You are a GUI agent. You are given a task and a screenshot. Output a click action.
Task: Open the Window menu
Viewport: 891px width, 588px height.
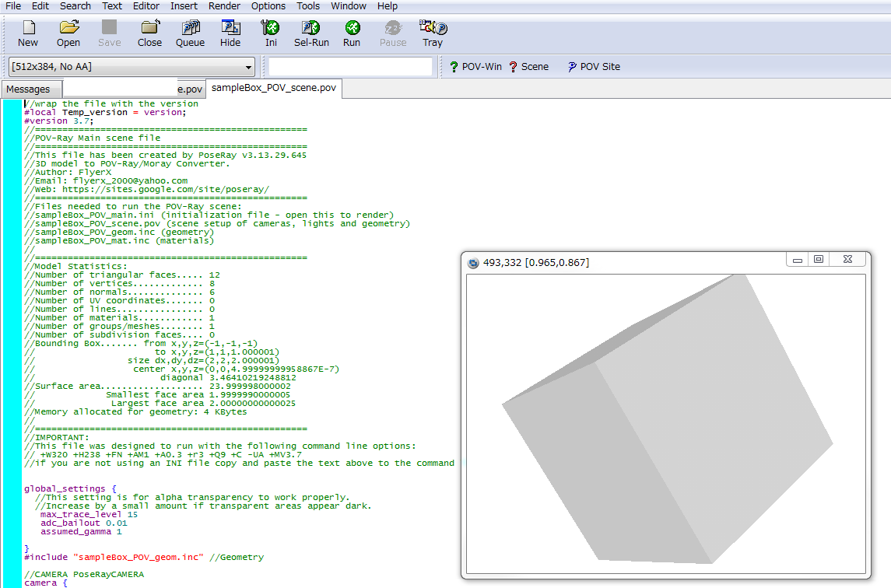click(349, 5)
